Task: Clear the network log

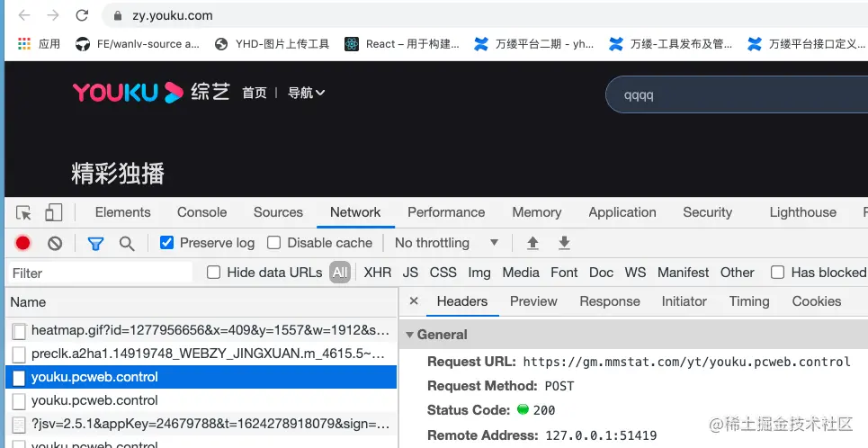Action: [55, 243]
